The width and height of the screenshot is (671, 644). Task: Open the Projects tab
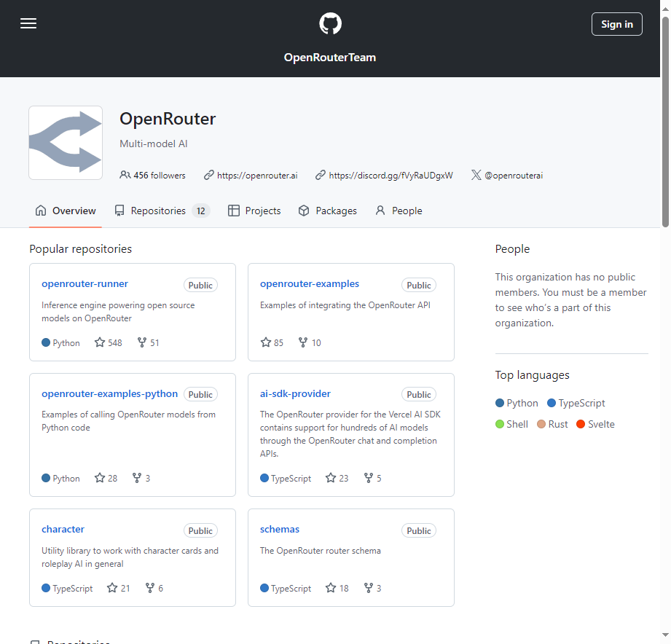254,211
